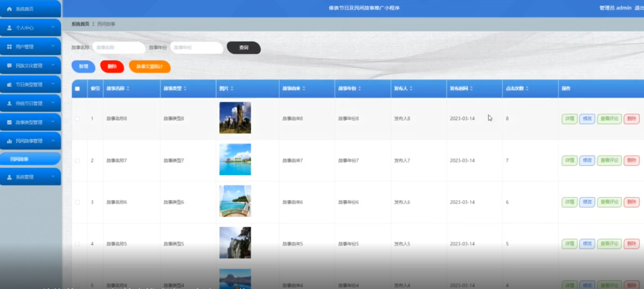
Task: Click the orange 故事文章统计 button
Action: click(x=150, y=66)
